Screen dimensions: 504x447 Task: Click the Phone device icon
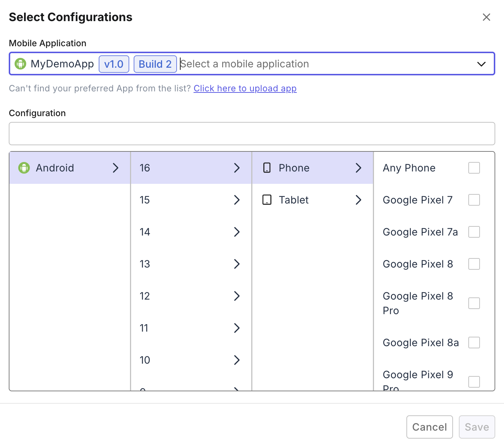pos(267,168)
